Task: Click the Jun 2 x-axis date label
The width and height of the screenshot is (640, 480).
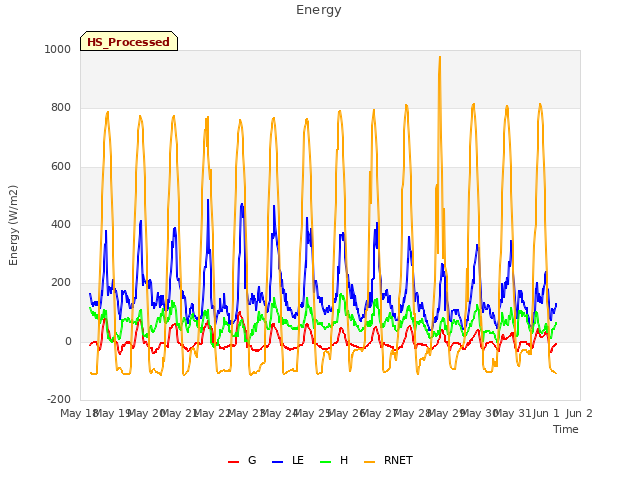Action: point(579,413)
